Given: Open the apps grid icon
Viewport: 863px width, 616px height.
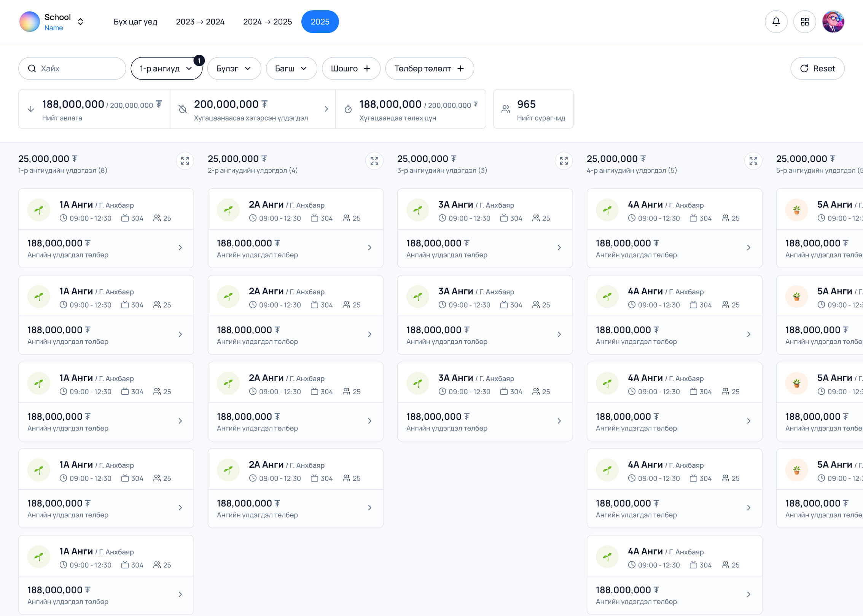Looking at the screenshot, I should tap(804, 22).
